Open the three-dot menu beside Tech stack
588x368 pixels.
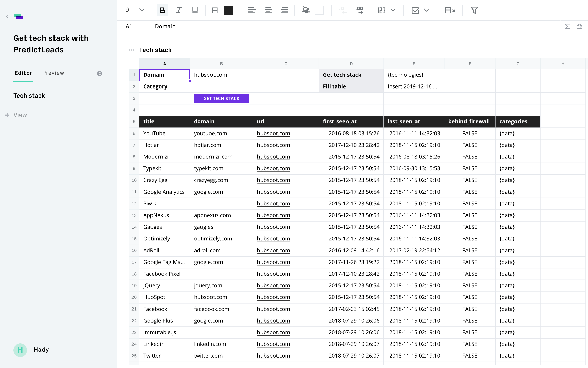point(131,50)
